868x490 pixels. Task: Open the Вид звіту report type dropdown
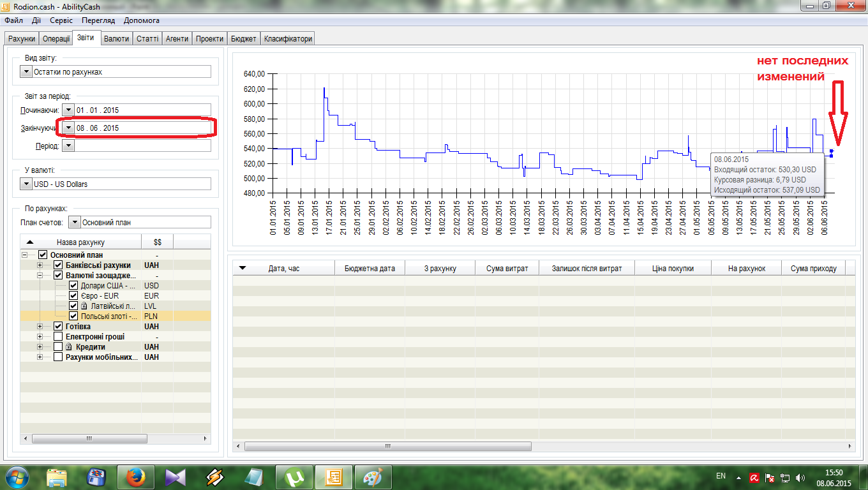pyautogui.click(x=26, y=72)
